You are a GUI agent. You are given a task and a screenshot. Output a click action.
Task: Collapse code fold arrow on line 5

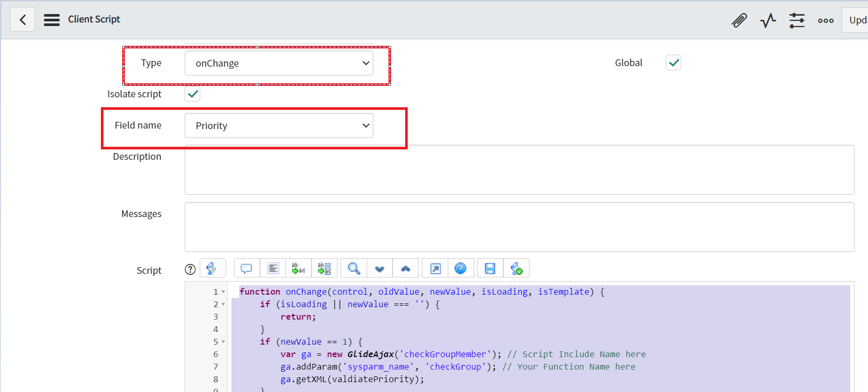pyautogui.click(x=223, y=342)
